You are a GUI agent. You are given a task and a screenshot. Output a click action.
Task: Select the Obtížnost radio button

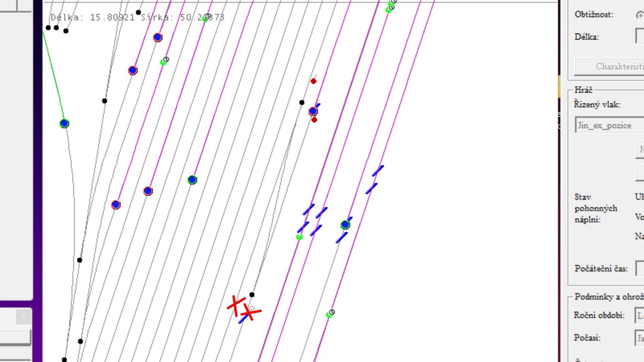tap(640, 15)
